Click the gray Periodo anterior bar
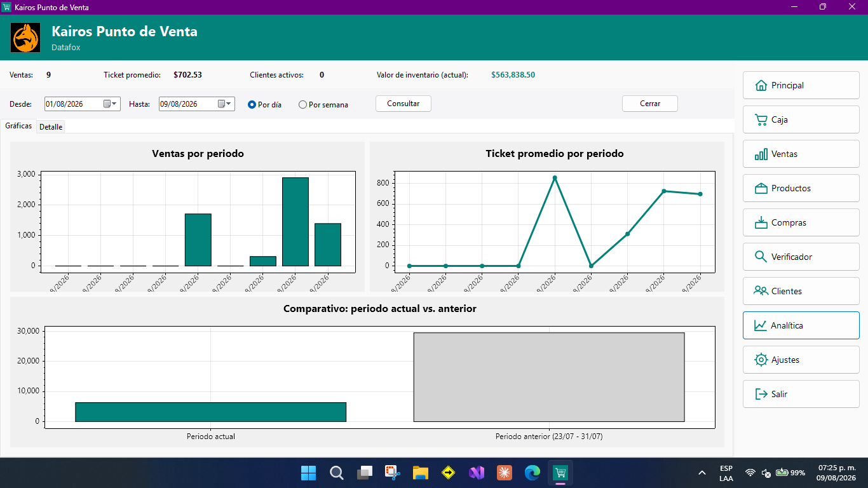This screenshot has height=488, width=868. coord(549,377)
